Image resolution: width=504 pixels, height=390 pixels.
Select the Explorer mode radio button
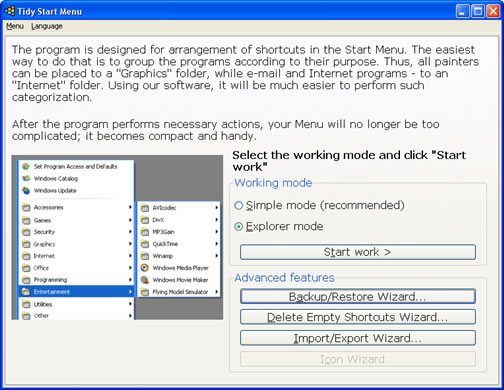pyautogui.click(x=238, y=227)
